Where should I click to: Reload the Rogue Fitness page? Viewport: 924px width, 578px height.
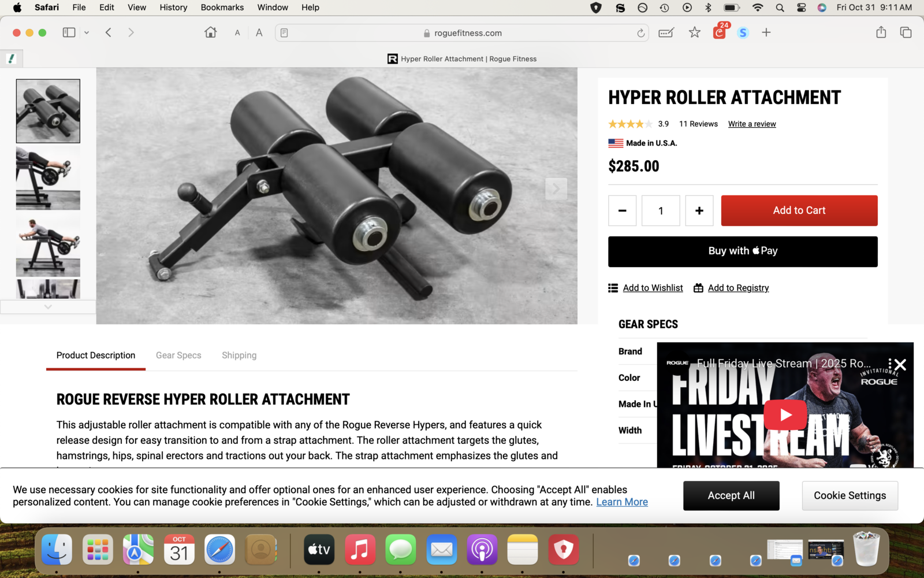[641, 33]
